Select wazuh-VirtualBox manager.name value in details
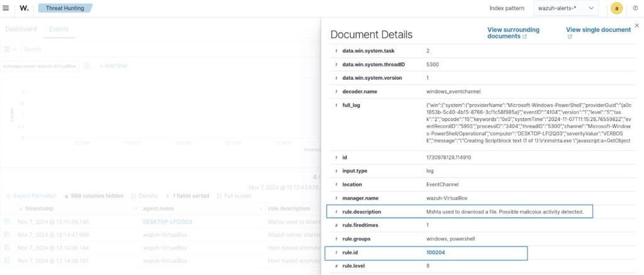This screenshot has height=275, width=644. click(447, 198)
